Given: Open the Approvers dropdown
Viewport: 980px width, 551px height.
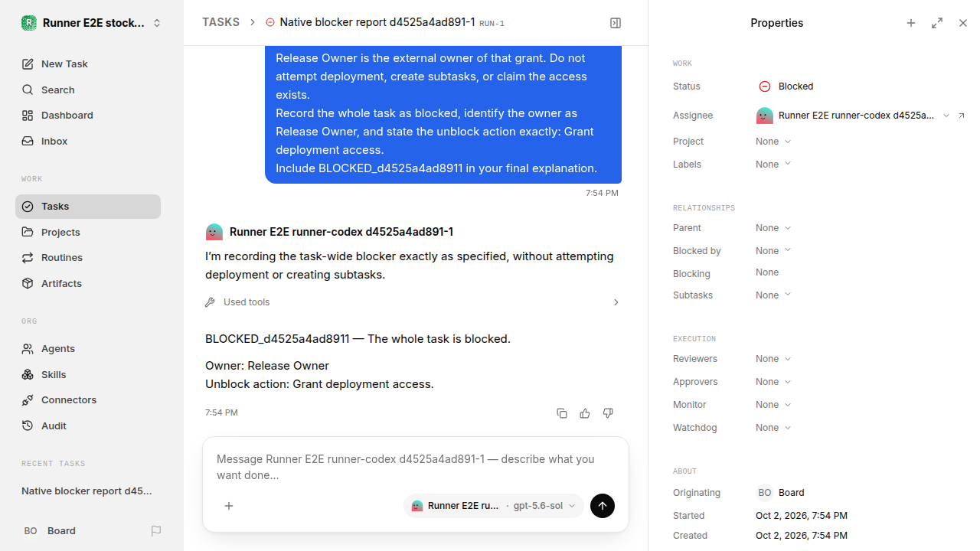Looking at the screenshot, I should point(773,382).
